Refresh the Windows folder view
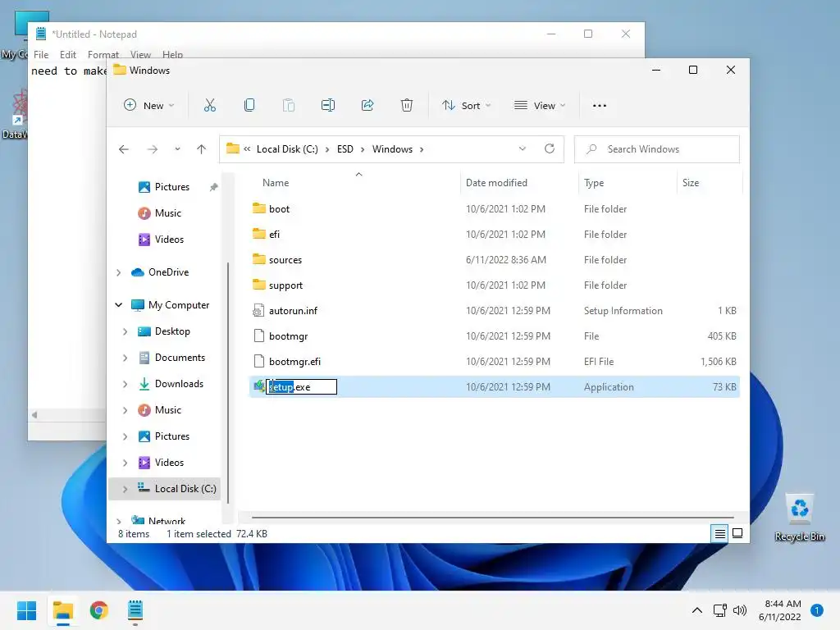The height and width of the screenshot is (630, 840). coord(550,149)
